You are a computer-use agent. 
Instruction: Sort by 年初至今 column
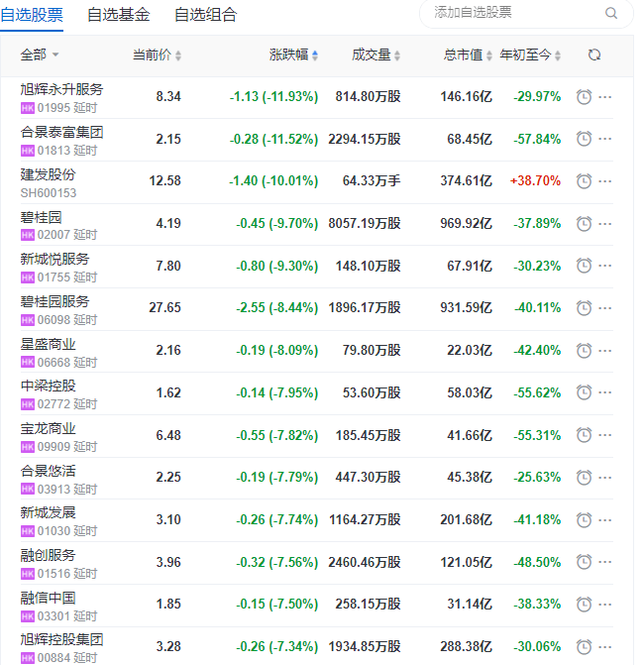[x=530, y=55]
